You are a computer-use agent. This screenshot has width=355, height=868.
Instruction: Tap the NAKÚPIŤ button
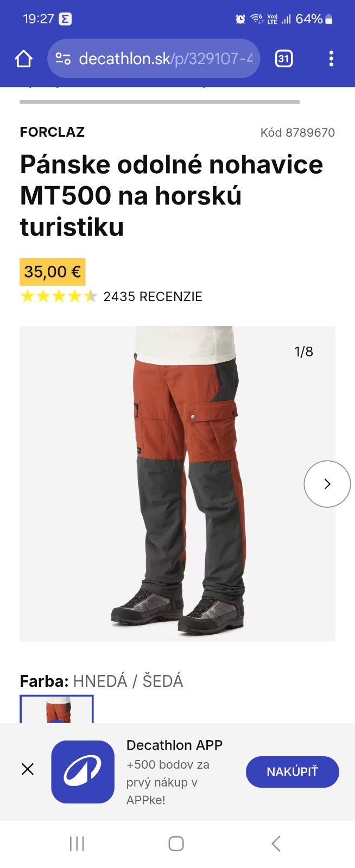coord(292,771)
